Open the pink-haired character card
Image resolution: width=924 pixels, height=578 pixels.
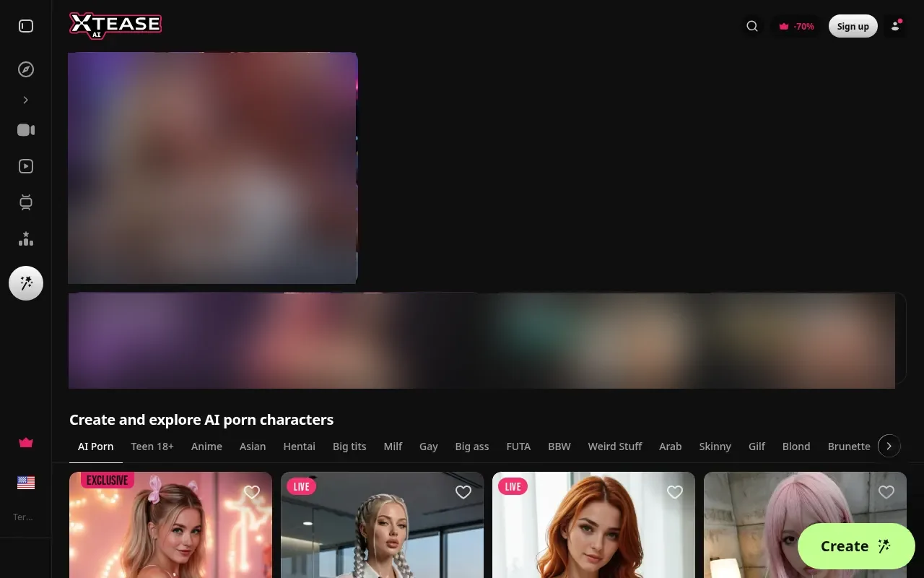click(805, 525)
